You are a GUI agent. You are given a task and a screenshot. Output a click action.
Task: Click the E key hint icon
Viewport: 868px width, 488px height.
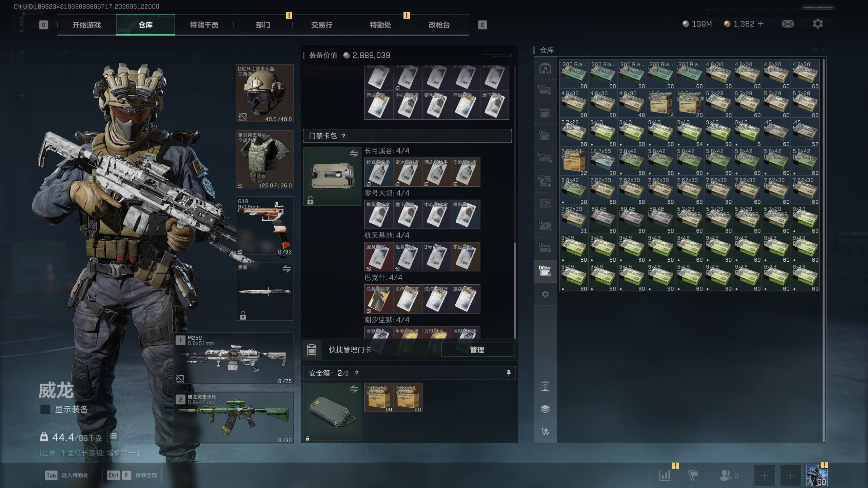(482, 25)
